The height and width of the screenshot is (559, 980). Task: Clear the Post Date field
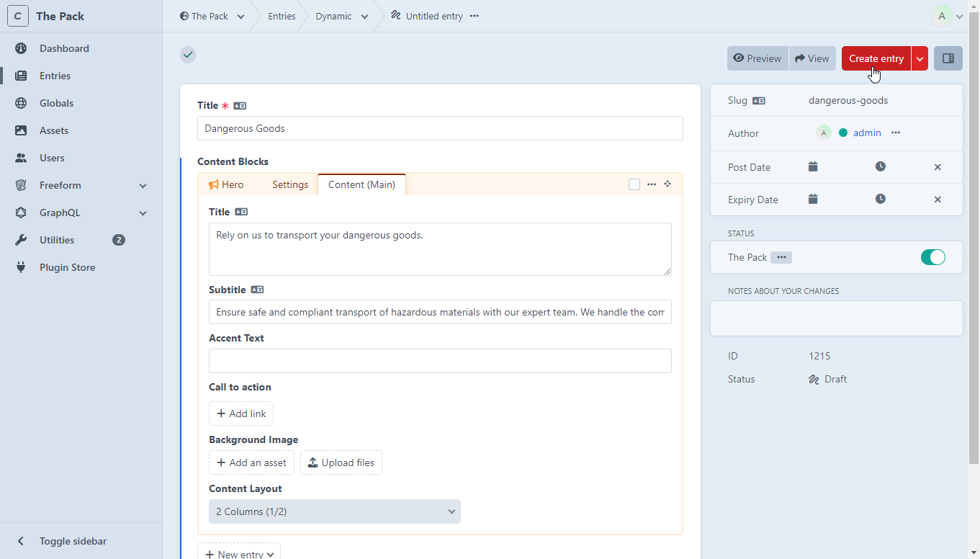pyautogui.click(x=938, y=167)
